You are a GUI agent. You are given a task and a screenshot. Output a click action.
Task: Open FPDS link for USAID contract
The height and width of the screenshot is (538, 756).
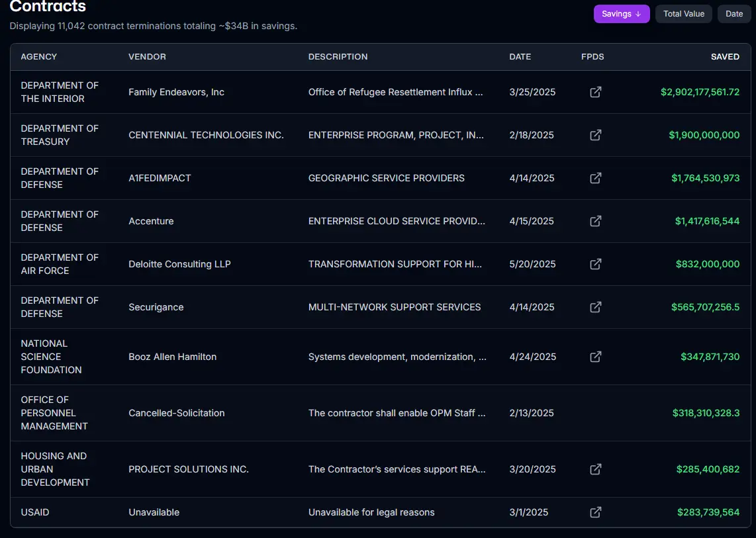tap(595, 512)
